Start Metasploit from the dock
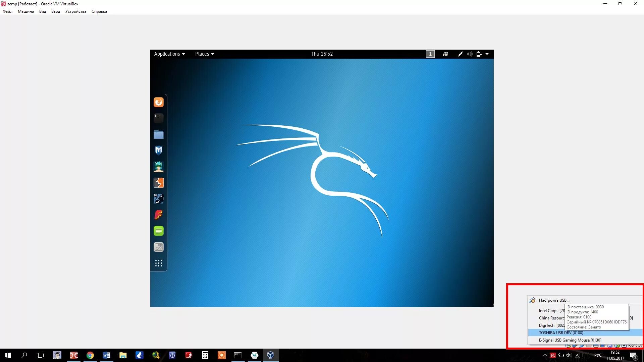Image resolution: width=644 pixels, height=362 pixels. coord(159,150)
